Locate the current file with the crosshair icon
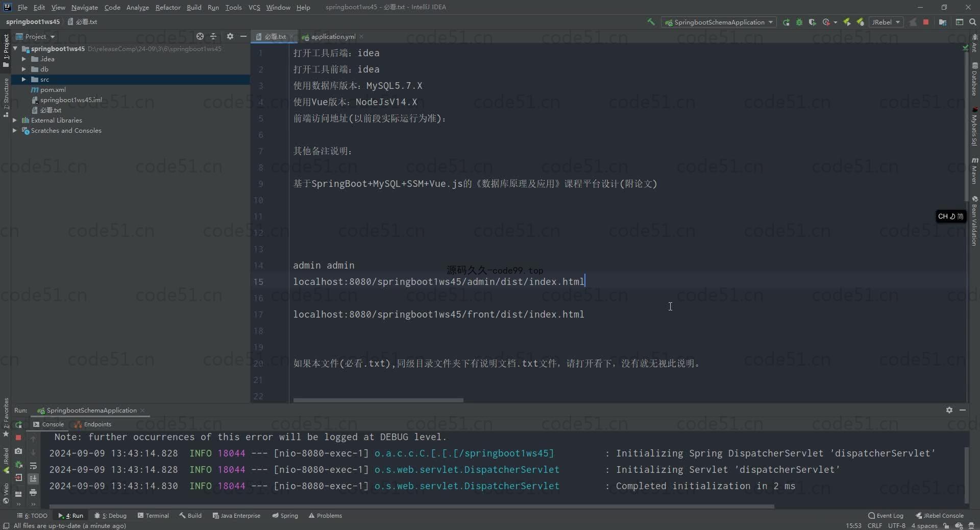The image size is (980, 530). pyautogui.click(x=200, y=36)
